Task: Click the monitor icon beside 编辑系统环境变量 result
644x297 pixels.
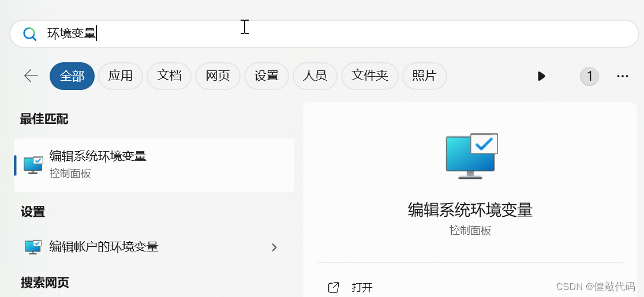Action: [x=33, y=165]
